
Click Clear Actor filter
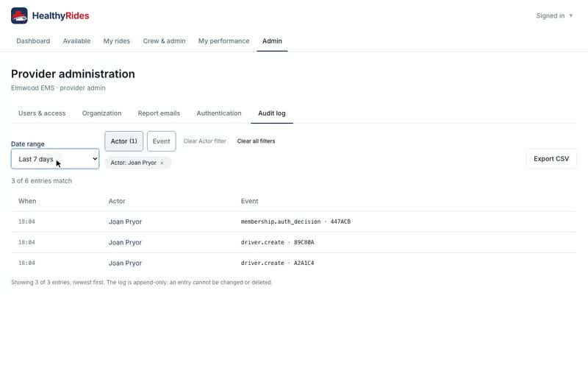tap(205, 141)
